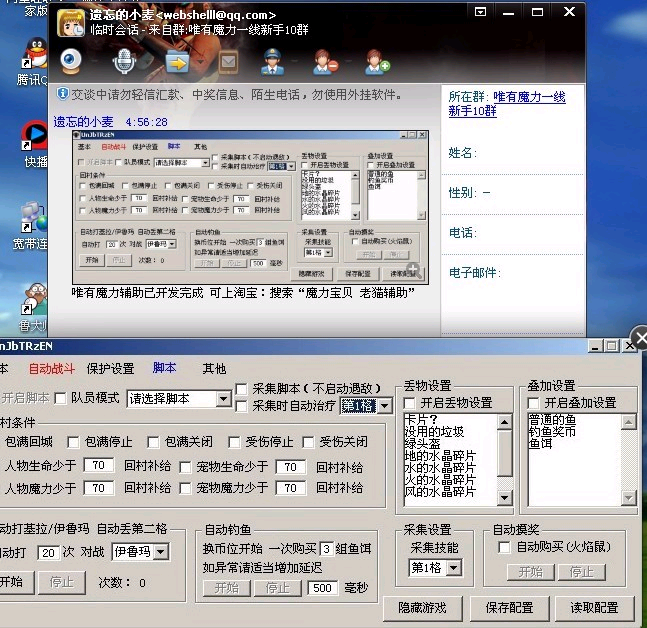Open the auto-heal 第1格 slot dropdown
The height and width of the screenshot is (628, 647).
pos(366,406)
